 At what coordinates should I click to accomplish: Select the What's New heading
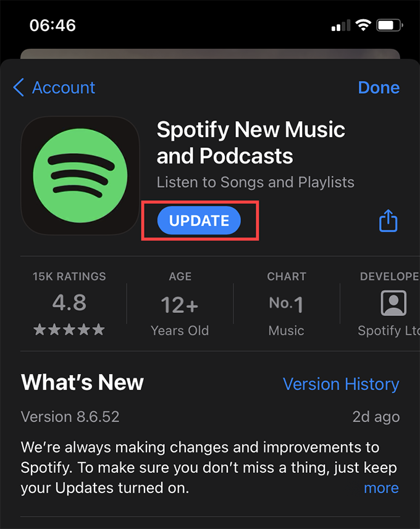pos(82,383)
